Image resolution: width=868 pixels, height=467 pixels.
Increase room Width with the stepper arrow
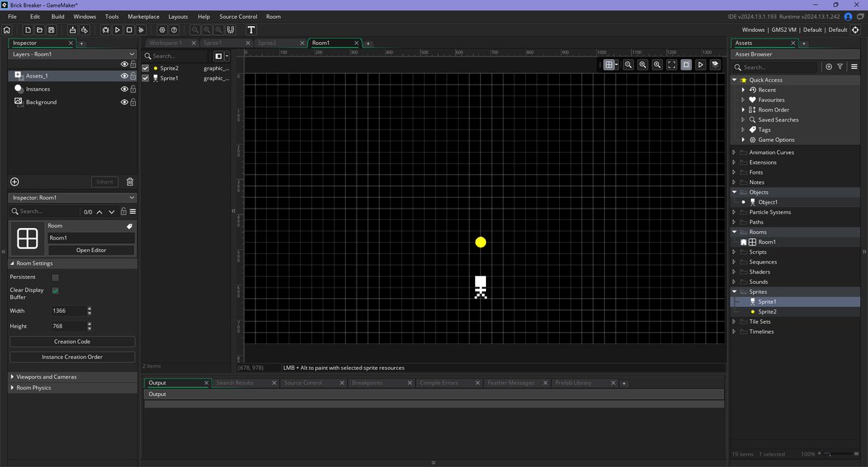point(89,308)
